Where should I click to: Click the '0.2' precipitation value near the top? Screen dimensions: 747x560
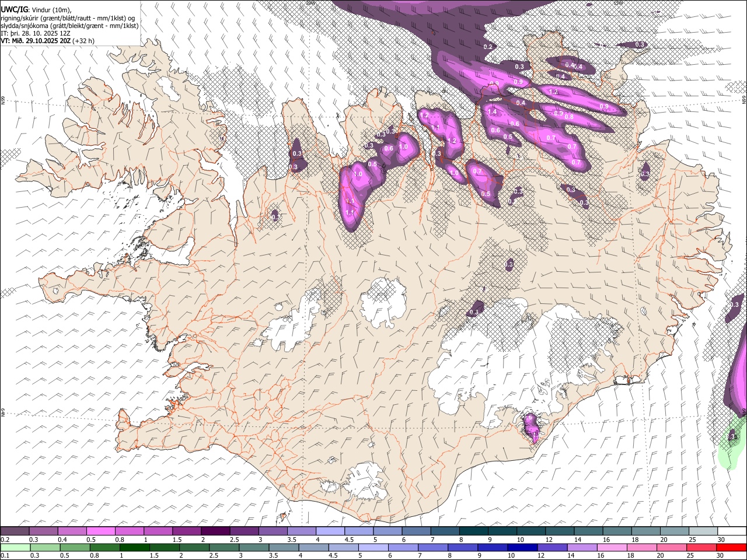pos(488,47)
